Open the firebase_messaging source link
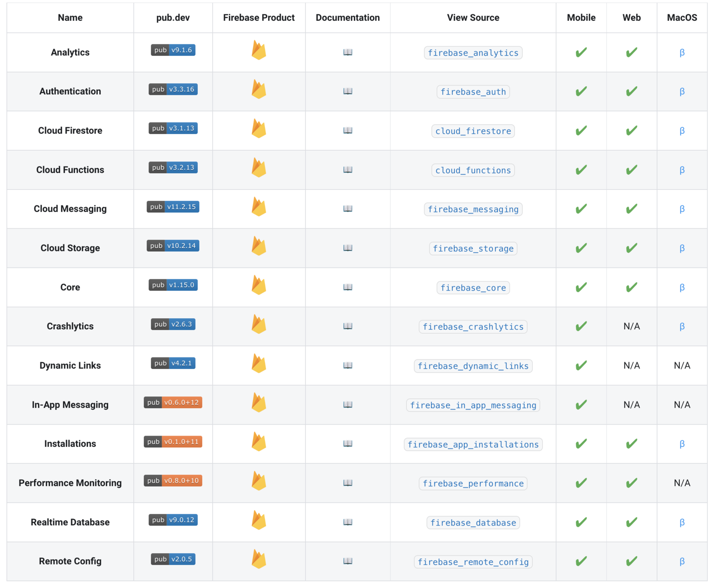 [x=473, y=209]
